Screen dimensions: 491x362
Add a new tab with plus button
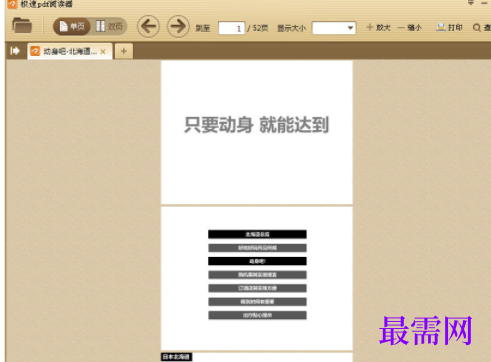point(124,51)
